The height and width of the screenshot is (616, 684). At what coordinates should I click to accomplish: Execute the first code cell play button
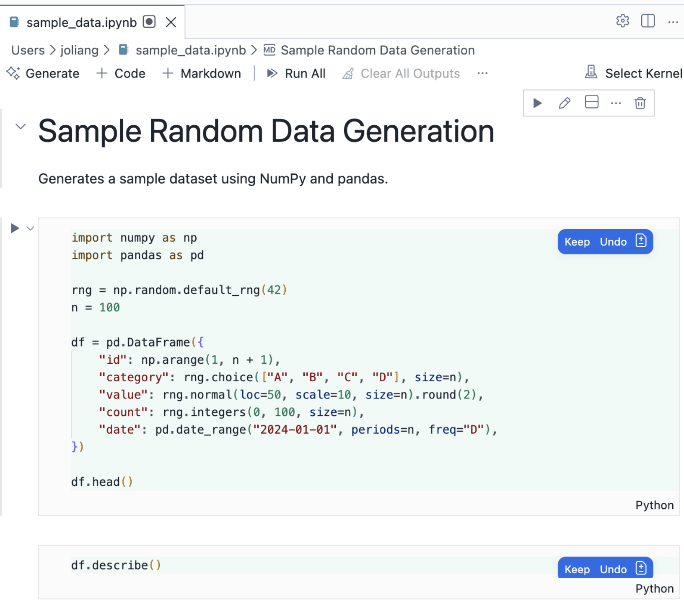point(15,228)
